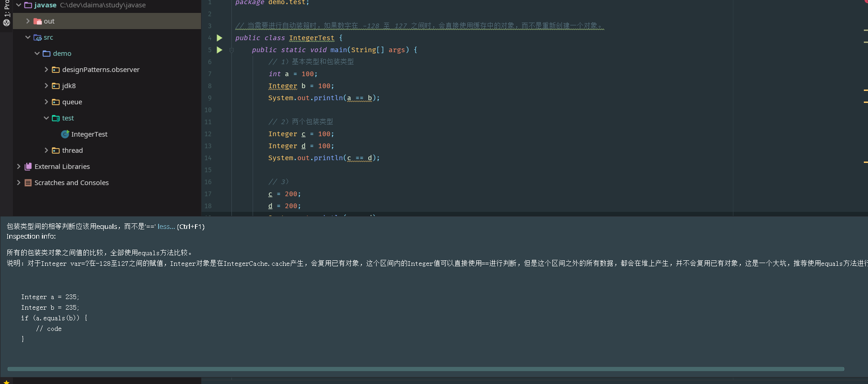The height and width of the screenshot is (384, 868).
Task: Click line number 10 in gutter
Action: 208,110
